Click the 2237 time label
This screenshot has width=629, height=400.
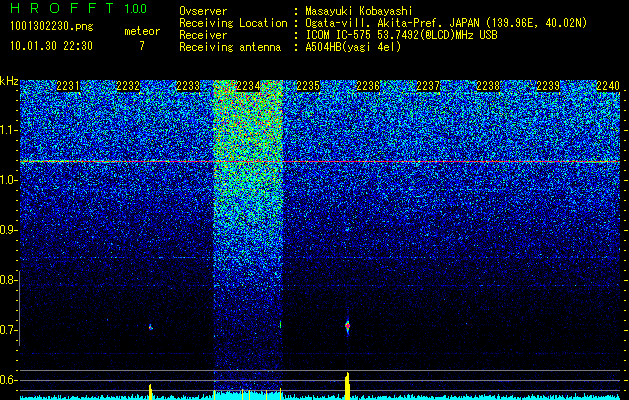coord(428,86)
